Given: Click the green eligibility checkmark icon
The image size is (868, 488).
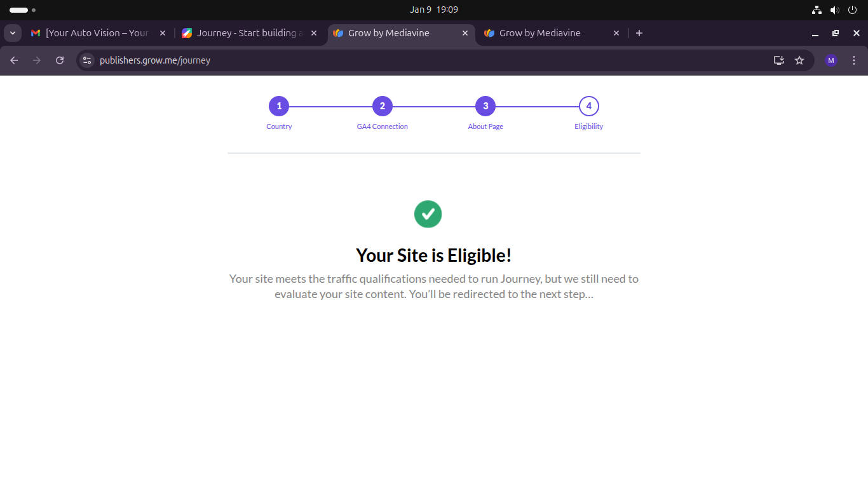Looking at the screenshot, I should tap(428, 214).
